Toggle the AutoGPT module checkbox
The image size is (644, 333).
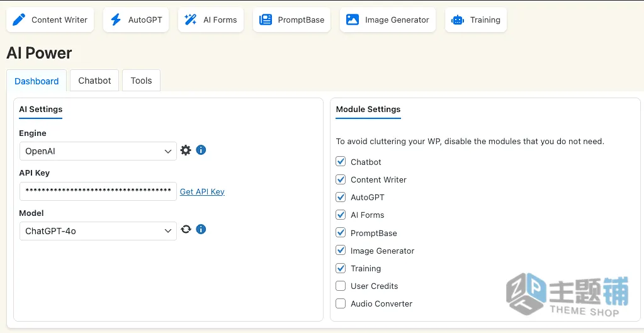[341, 196]
